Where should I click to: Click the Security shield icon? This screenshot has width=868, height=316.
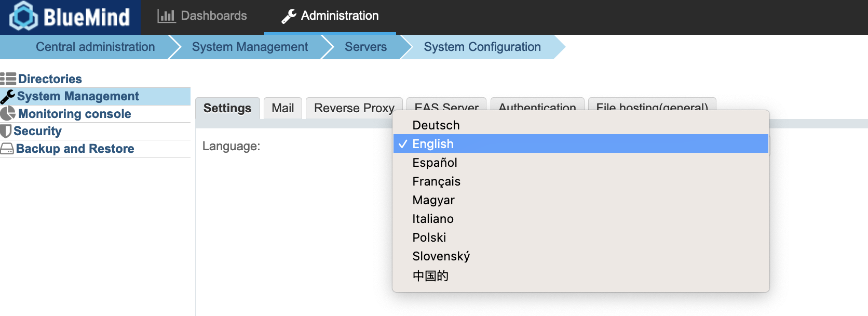click(6, 131)
